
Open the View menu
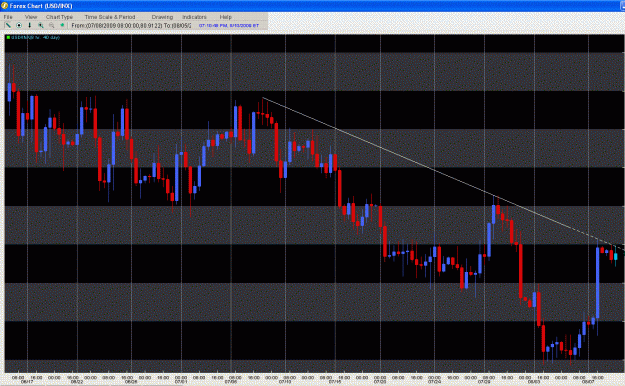(31, 17)
